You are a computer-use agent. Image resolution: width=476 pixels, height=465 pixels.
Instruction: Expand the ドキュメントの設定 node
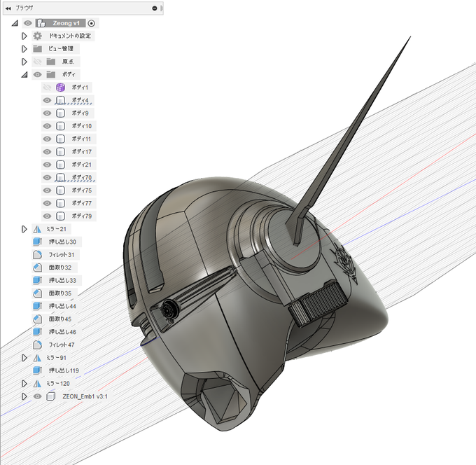(24, 36)
